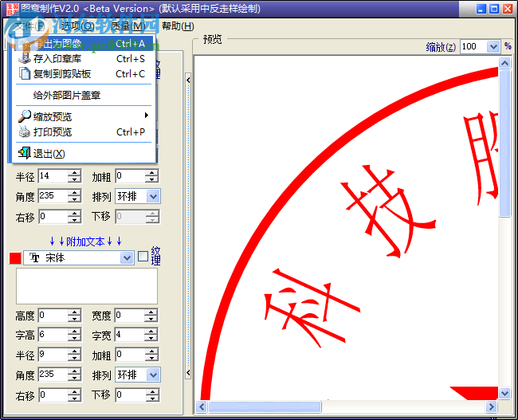This screenshot has width=518, height=420.
Task: Open the upper 排列 环排 dropdown
Action: point(153,196)
